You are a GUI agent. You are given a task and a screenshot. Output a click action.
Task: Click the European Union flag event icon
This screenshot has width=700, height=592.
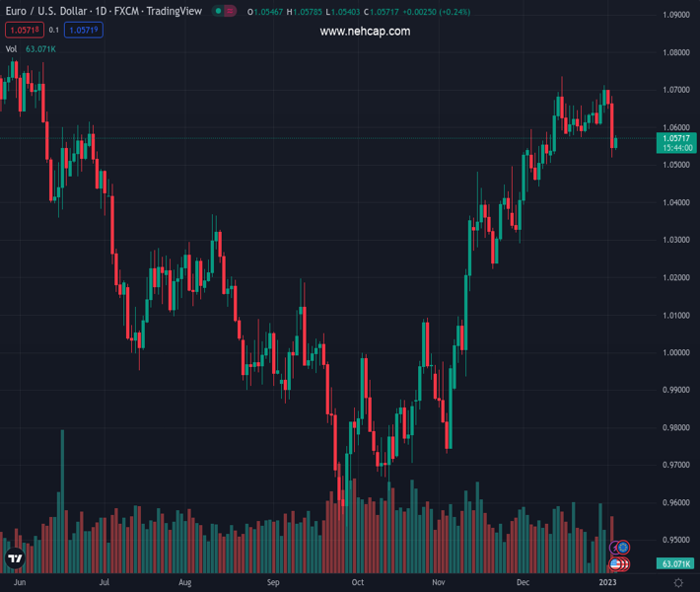coord(623,548)
